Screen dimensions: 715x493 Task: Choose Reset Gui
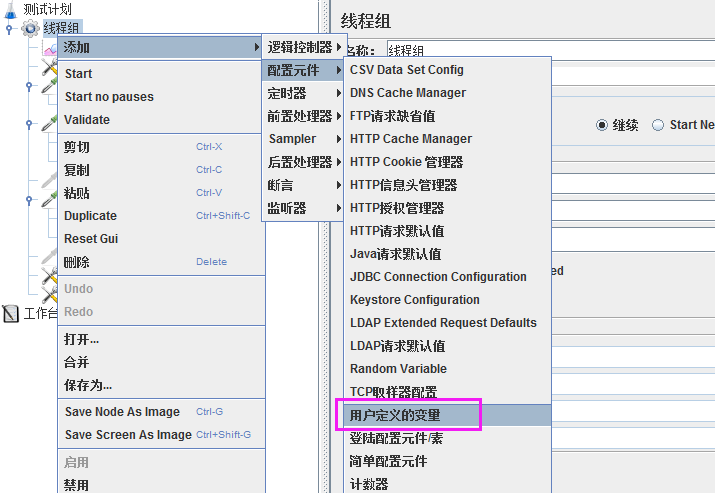pos(161,239)
